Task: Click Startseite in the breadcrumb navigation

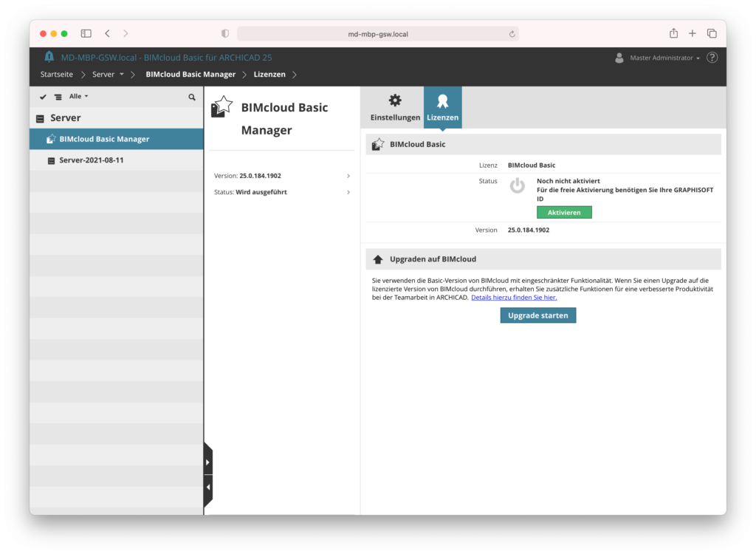Action: pyautogui.click(x=57, y=74)
